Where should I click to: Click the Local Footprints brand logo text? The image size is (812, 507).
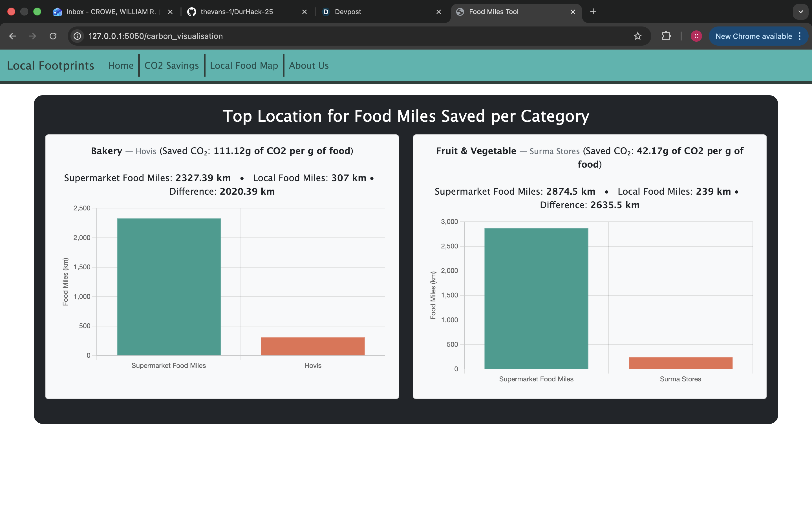coord(50,66)
